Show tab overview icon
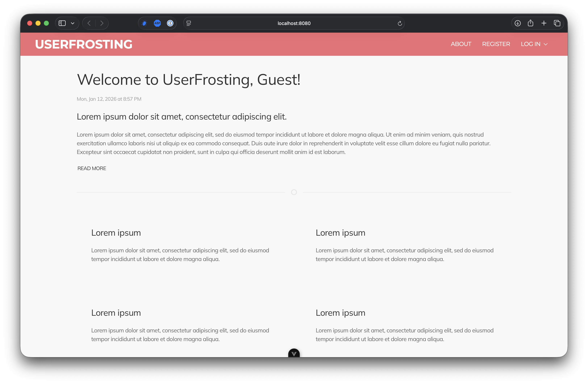Viewport: 588px width, 384px height. 557,23
